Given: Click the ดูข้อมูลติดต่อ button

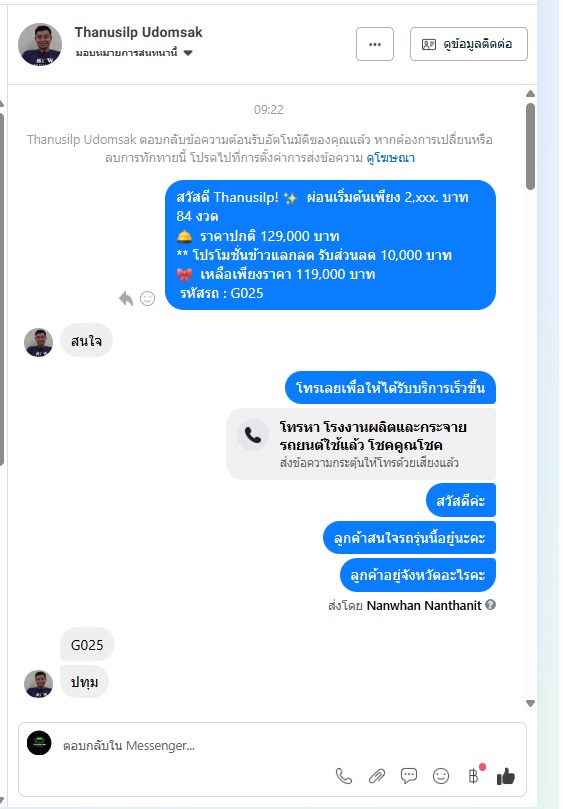Looking at the screenshot, I should [x=469, y=44].
